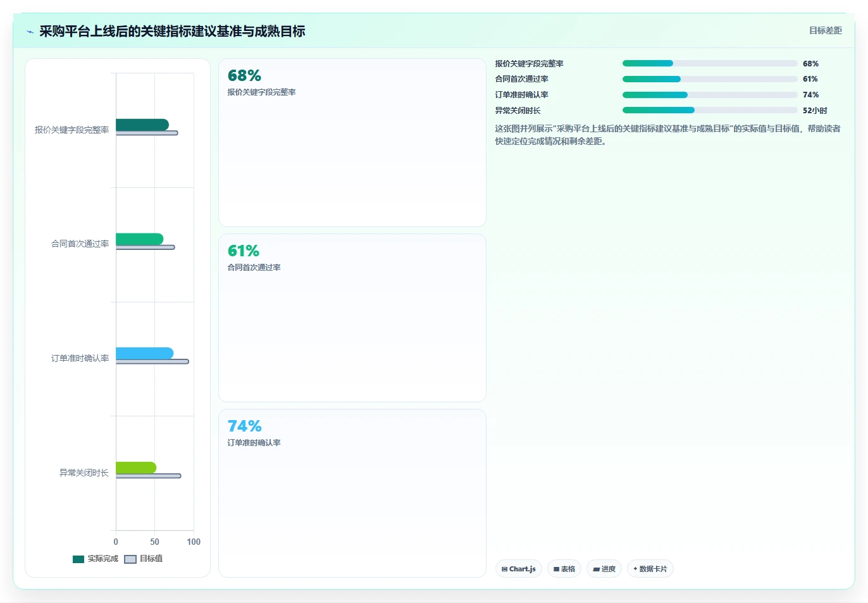
Task: Click the dark teal 报价关键字段完整率 actual bar
Action: click(x=142, y=125)
